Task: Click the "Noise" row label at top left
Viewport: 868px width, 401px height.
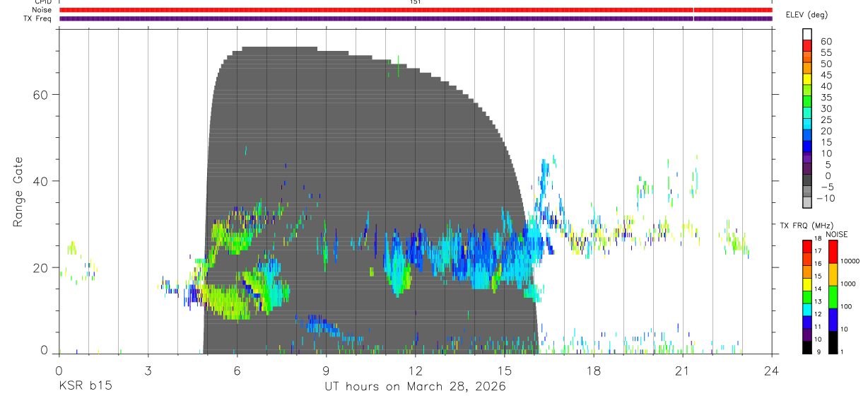Action: [x=42, y=10]
